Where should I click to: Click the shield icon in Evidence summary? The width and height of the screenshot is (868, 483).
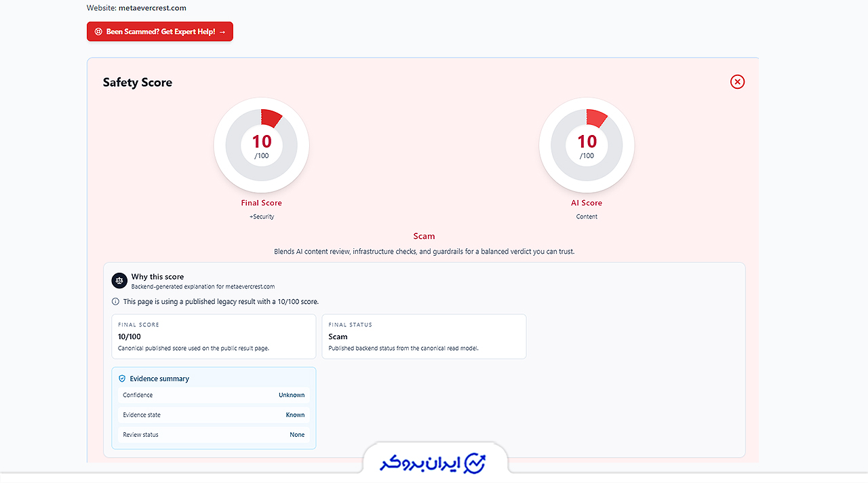tap(122, 379)
